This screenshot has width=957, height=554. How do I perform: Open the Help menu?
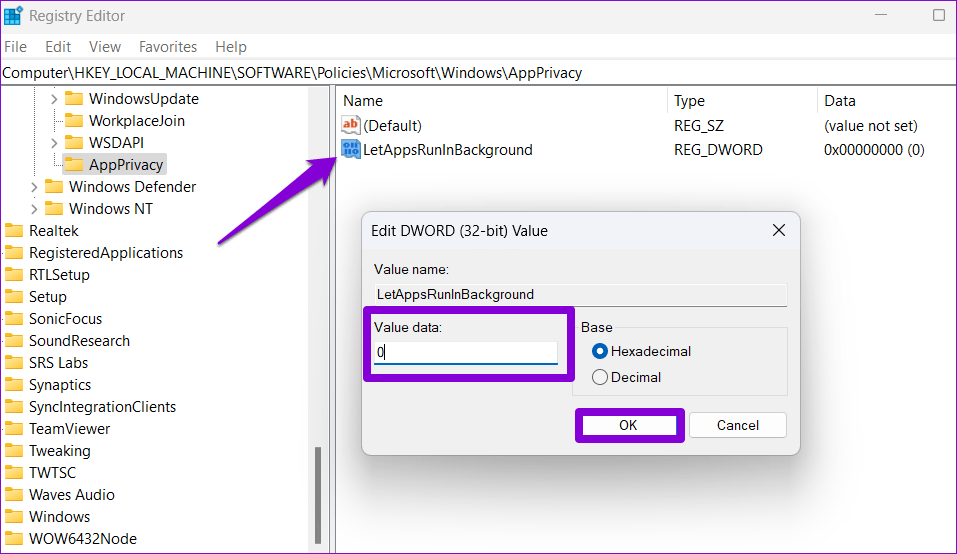click(231, 46)
